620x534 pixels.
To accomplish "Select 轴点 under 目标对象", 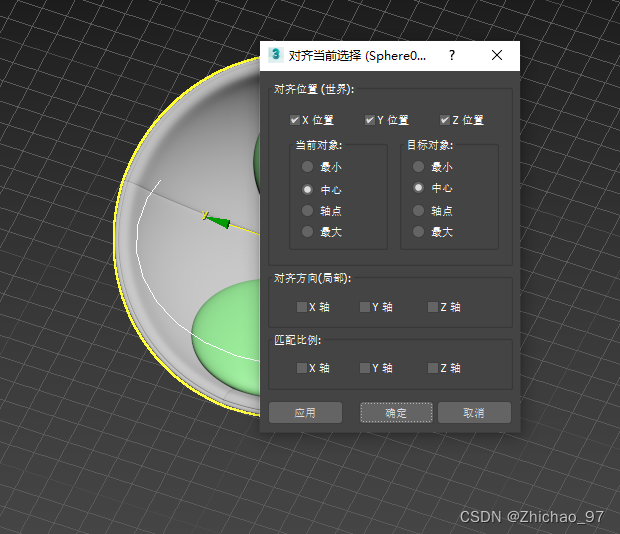I will 418,210.
